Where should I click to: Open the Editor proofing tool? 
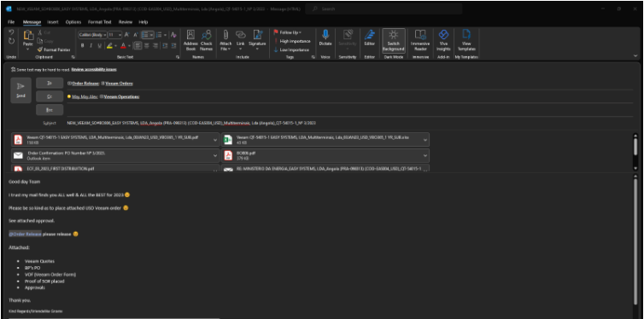tap(370, 38)
